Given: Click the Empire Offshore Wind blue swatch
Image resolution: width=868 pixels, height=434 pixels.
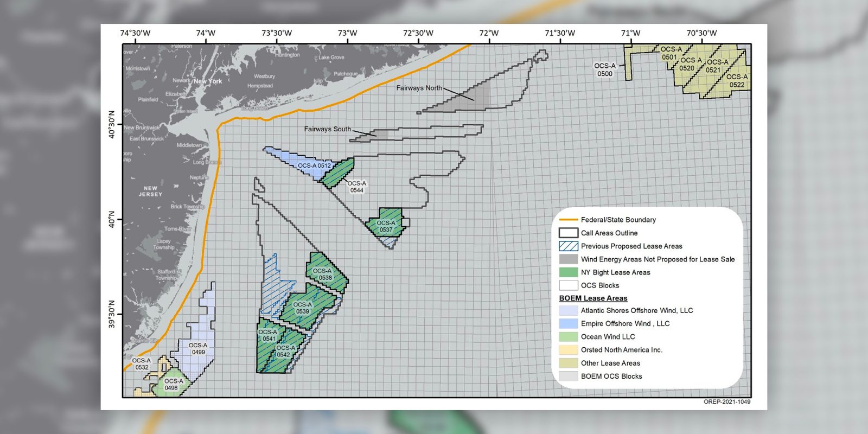Looking at the screenshot, I should click(x=568, y=323).
